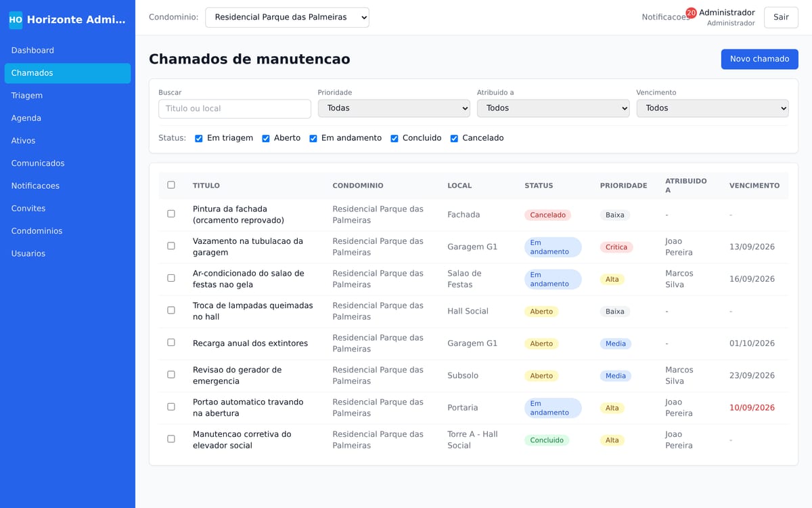Viewport: 812px width, 508px height.
Task: Uncheck the Aberto status filter
Action: (266, 138)
